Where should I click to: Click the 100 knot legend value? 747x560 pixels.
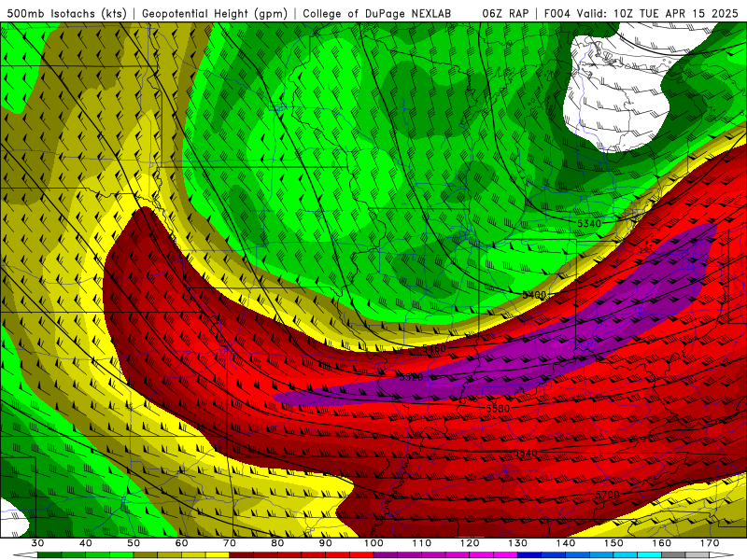[373, 543]
